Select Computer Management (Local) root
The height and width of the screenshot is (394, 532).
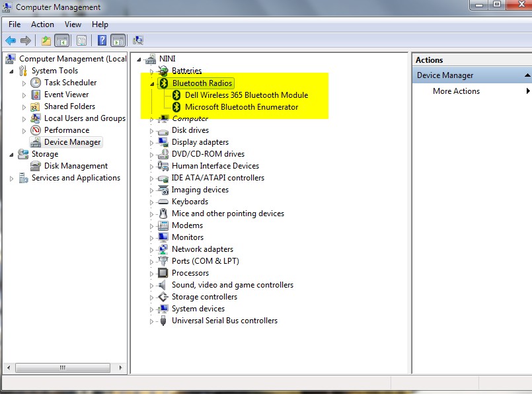(73, 59)
